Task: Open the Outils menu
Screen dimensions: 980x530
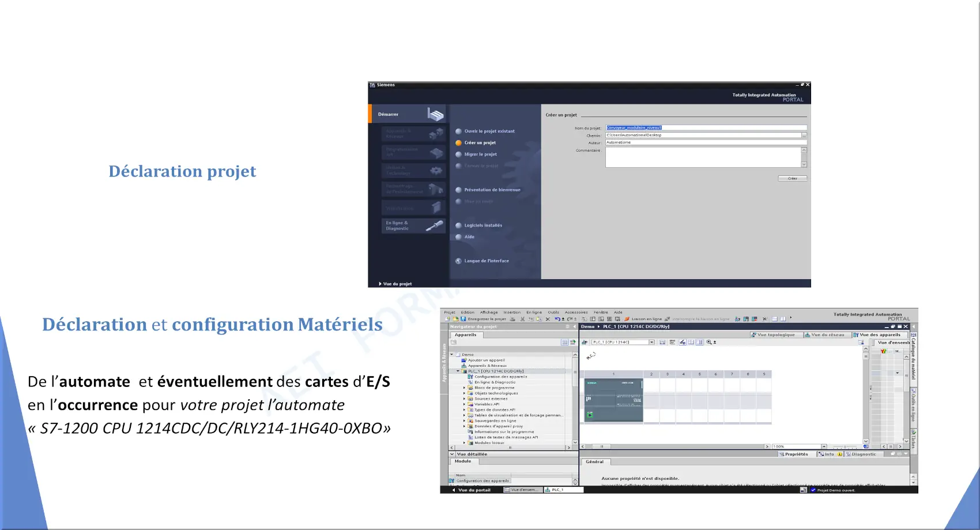Action: point(553,312)
